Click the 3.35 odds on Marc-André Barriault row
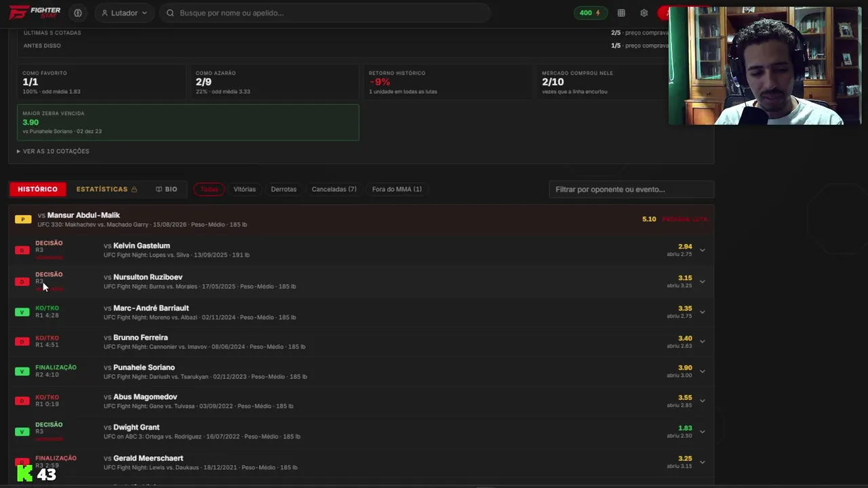This screenshot has height=488, width=868. [x=685, y=308]
